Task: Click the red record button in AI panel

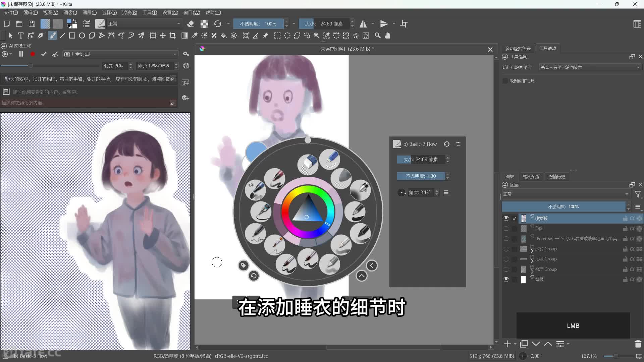Action: [x=33, y=54]
